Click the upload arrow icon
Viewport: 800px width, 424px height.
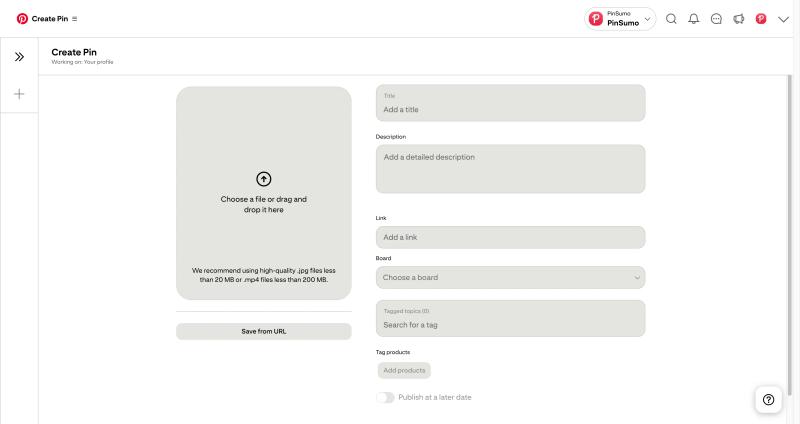(264, 179)
